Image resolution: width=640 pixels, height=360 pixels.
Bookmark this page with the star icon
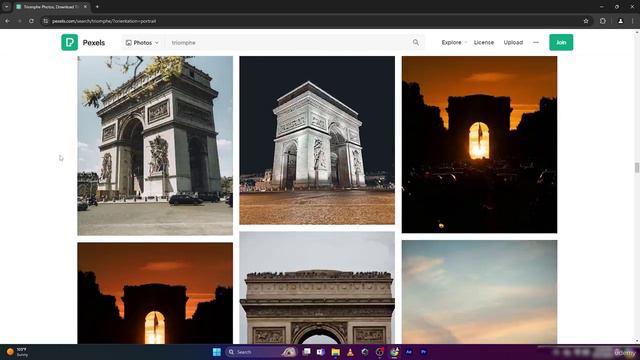point(586,21)
